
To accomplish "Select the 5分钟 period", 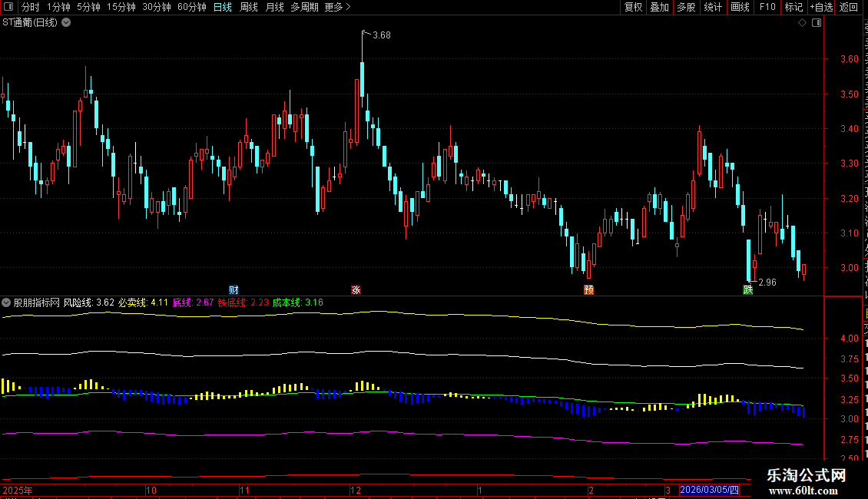I will (88, 7).
